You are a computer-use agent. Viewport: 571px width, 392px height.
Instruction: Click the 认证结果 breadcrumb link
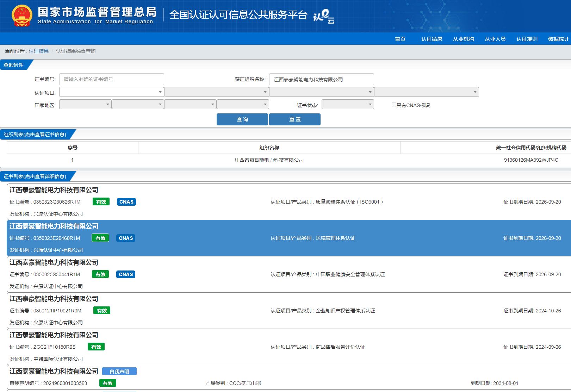[39, 51]
